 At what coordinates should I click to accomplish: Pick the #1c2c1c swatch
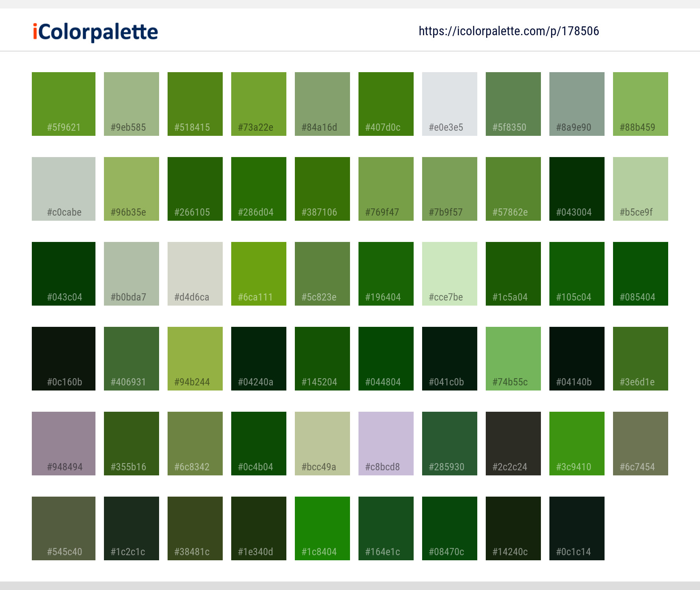(x=132, y=528)
